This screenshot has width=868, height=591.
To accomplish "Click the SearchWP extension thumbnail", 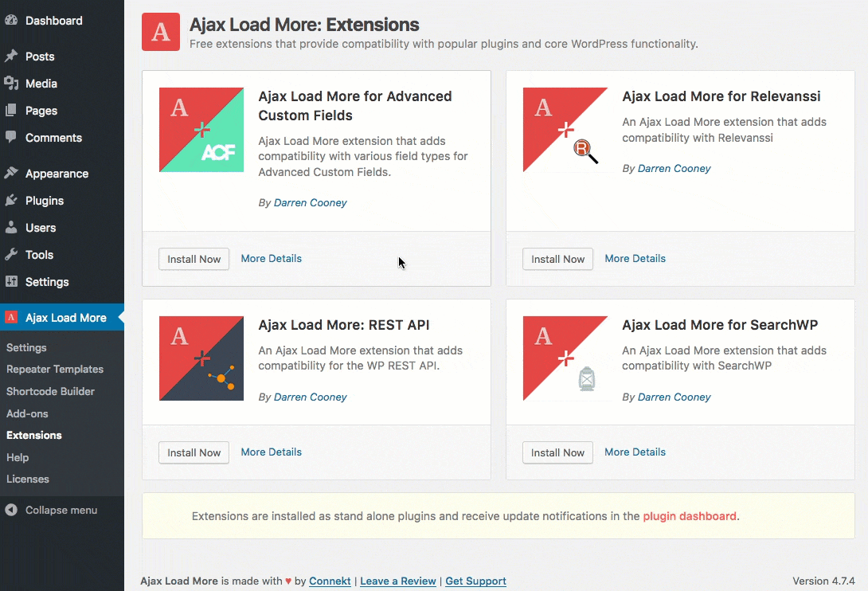I will click(565, 358).
